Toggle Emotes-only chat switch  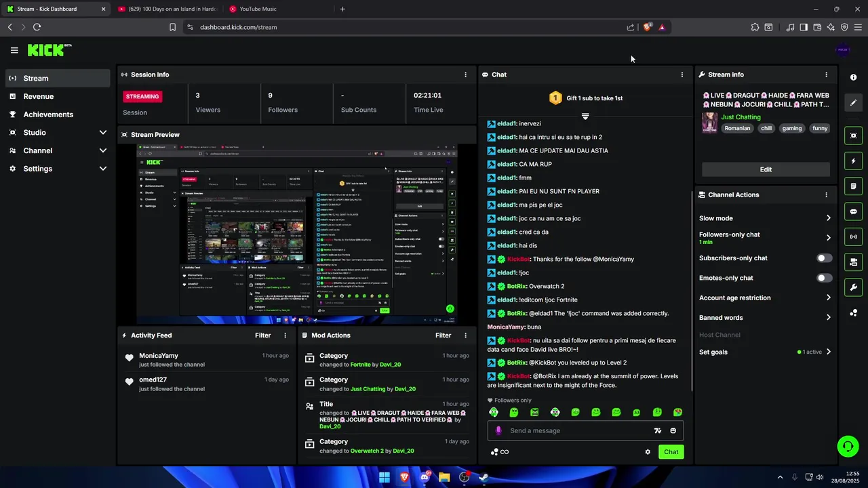coord(824,278)
